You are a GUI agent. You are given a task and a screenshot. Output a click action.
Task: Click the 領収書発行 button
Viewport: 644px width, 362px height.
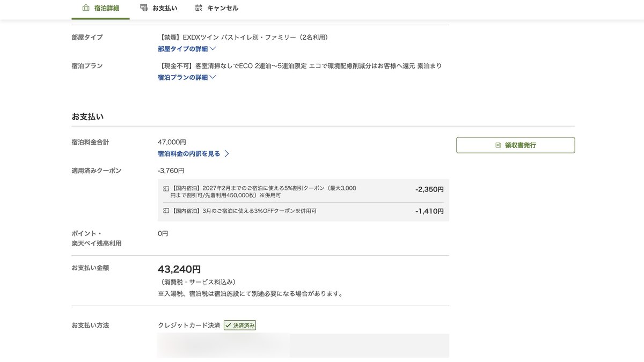click(x=515, y=145)
